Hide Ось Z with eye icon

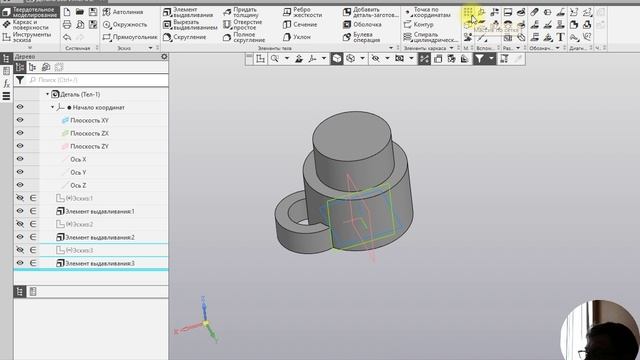tap(20, 185)
